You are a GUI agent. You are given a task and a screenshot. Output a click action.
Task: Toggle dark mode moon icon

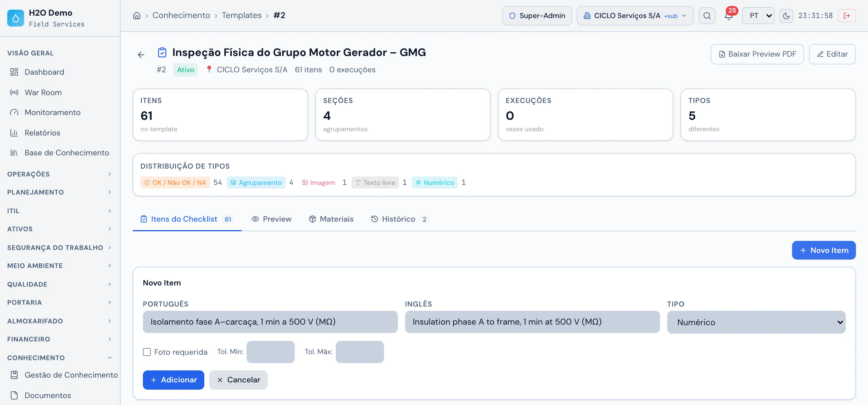click(x=786, y=15)
